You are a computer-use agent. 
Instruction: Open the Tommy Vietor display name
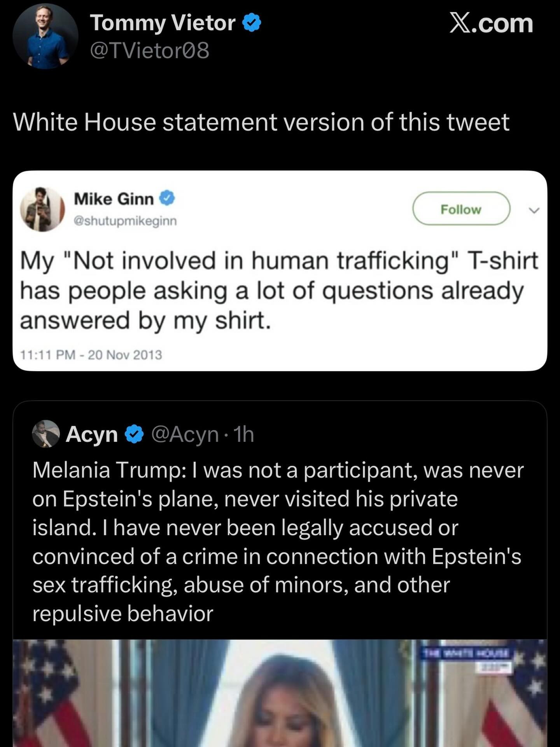click(x=163, y=23)
